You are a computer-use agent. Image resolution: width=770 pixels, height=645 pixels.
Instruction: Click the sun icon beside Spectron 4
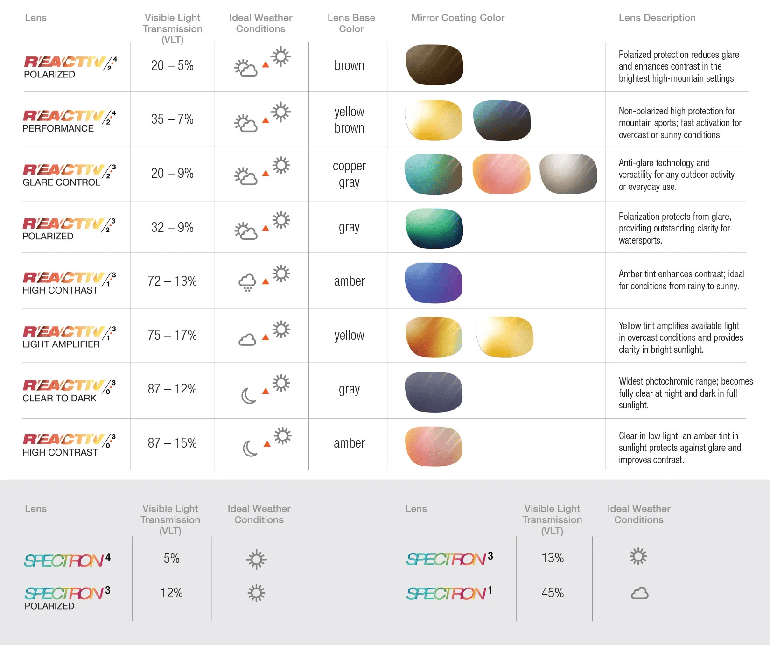256,560
